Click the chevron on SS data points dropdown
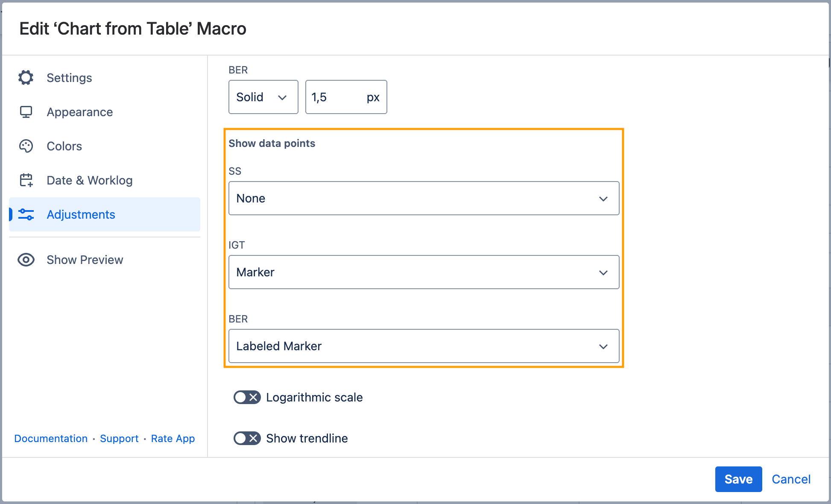The height and width of the screenshot is (504, 831). (x=603, y=199)
